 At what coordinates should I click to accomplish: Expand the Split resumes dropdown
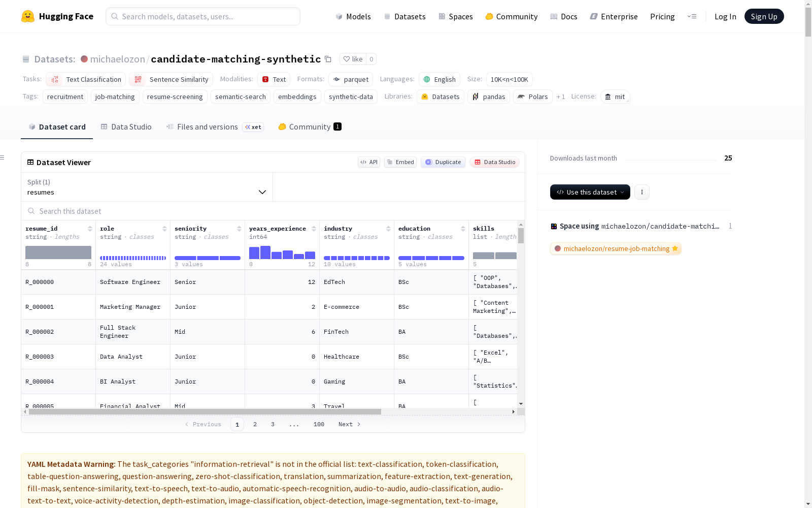147,187
